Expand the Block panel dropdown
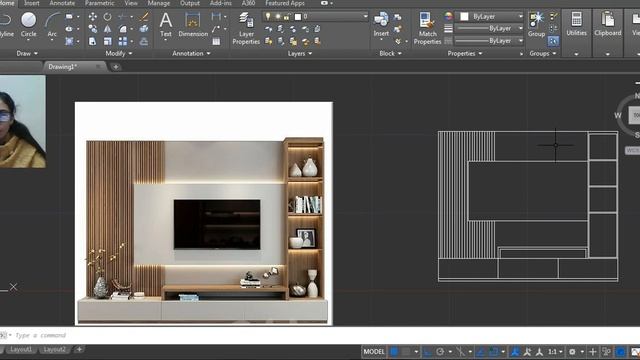 pyautogui.click(x=391, y=53)
